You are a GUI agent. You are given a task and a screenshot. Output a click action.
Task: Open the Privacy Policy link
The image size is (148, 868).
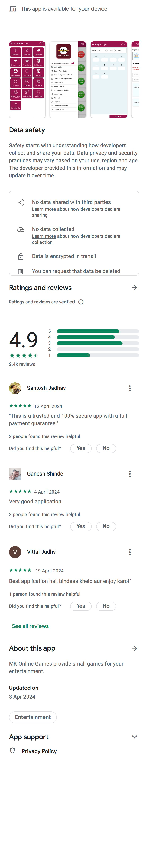pos(39,751)
